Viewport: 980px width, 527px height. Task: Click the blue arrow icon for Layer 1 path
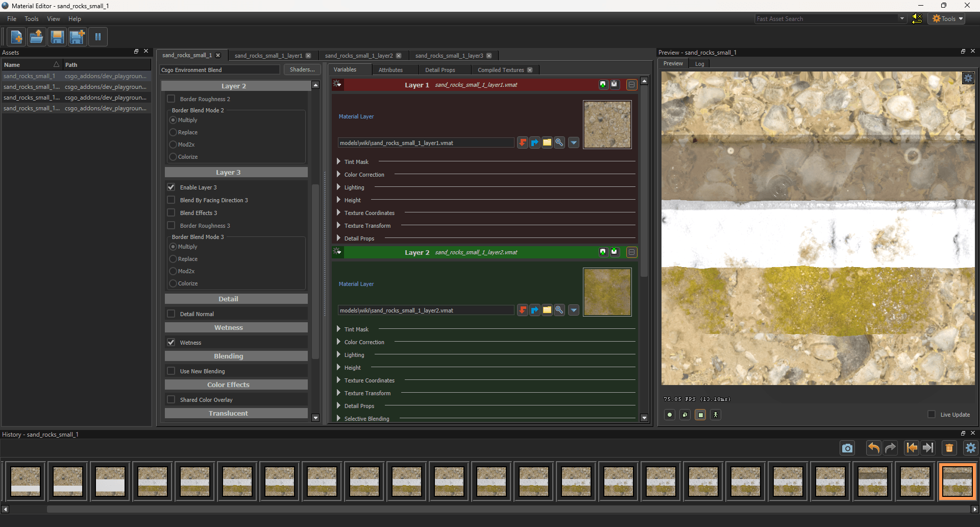click(x=535, y=142)
